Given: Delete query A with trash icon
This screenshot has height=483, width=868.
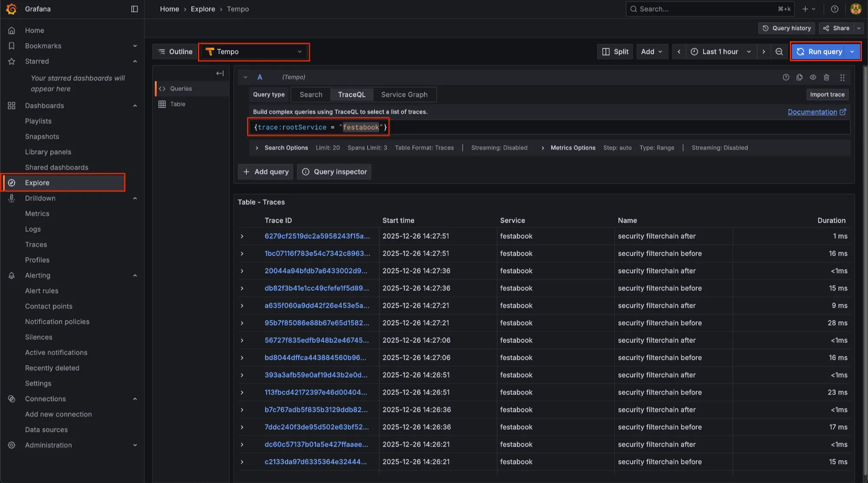Looking at the screenshot, I should [826, 77].
